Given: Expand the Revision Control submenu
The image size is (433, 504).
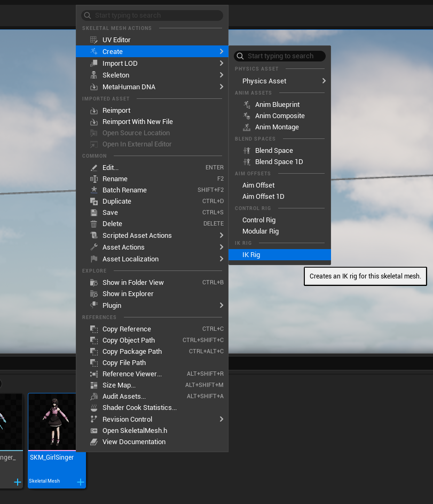Looking at the screenshot, I should 221,420.
